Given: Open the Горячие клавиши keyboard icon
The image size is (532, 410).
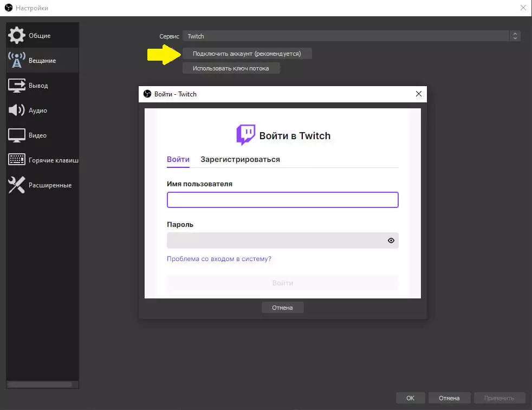Looking at the screenshot, I should point(17,159).
